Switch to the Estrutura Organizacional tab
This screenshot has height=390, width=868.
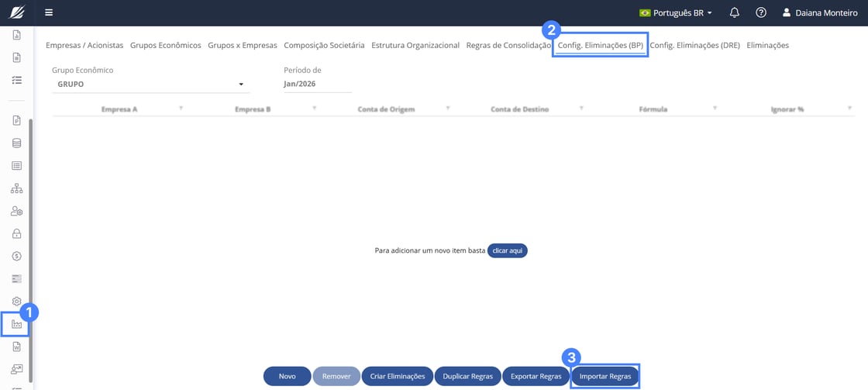click(415, 46)
